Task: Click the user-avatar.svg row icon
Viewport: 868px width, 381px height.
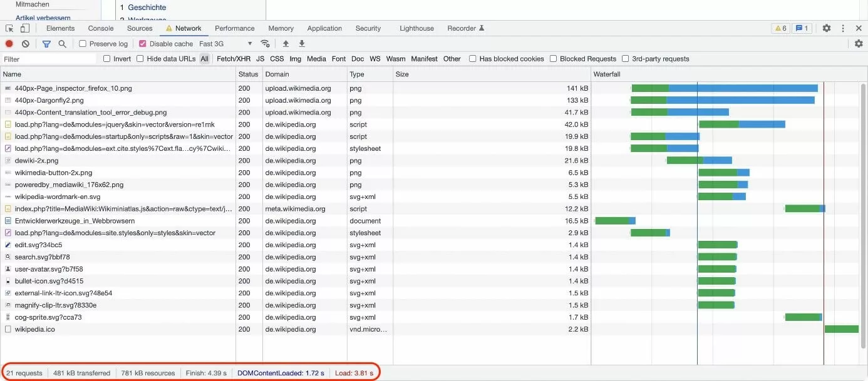Action: coord(8,269)
